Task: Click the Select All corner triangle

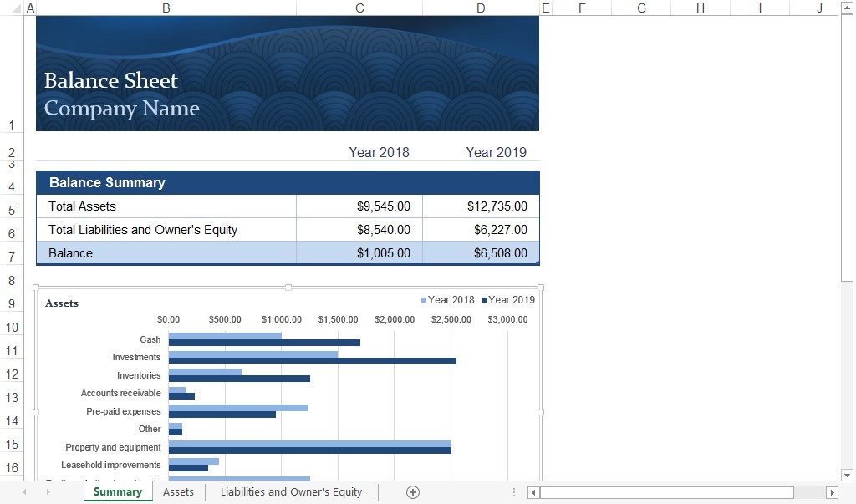Action: (x=12, y=8)
